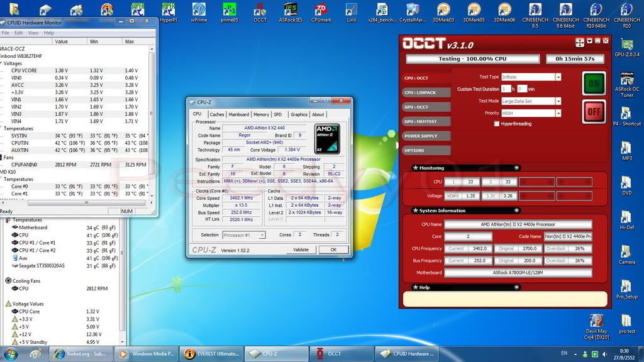Collapse the OCCT System Information section
Screen dimensions: 644x362
point(517,211)
